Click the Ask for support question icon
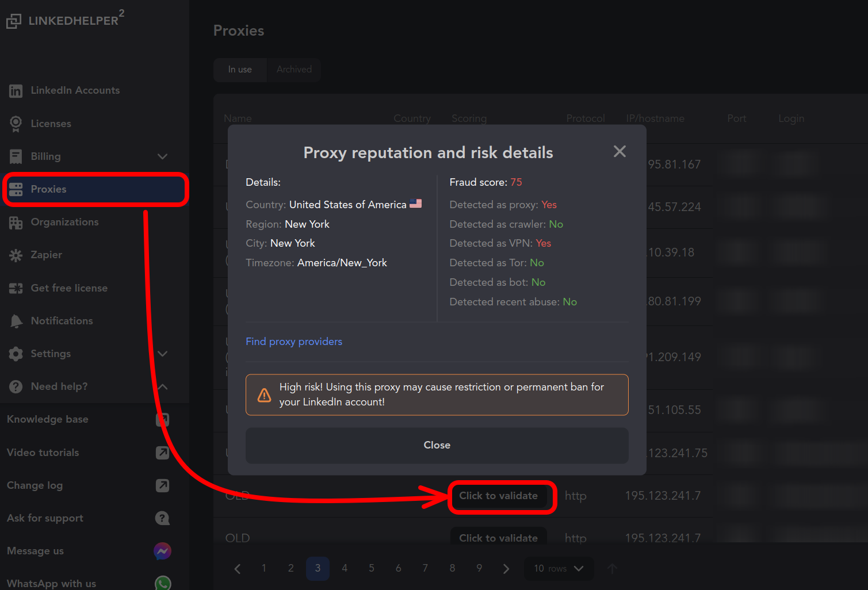This screenshot has height=590, width=868. [162, 518]
